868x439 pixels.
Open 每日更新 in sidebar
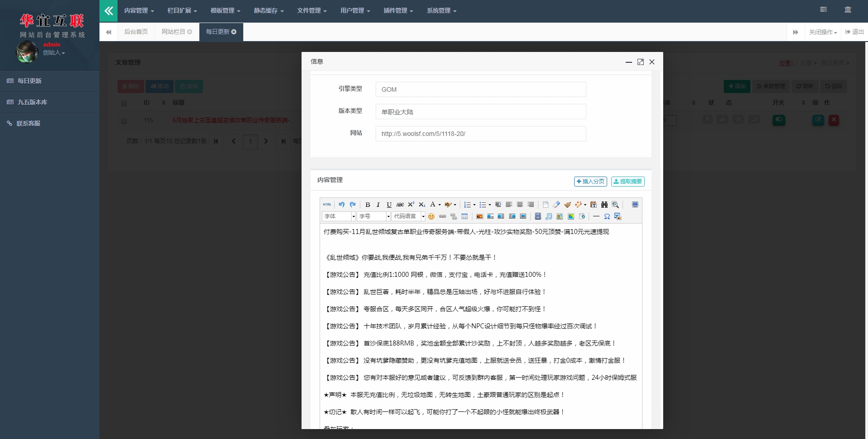tap(50, 81)
